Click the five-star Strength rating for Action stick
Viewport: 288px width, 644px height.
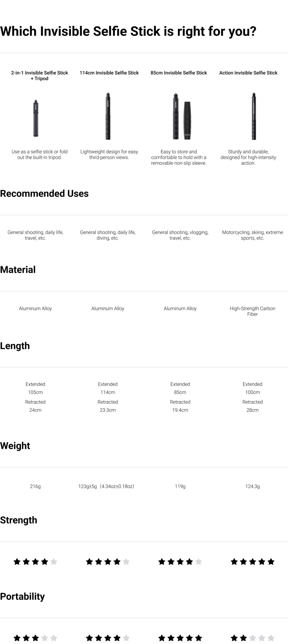tap(253, 561)
